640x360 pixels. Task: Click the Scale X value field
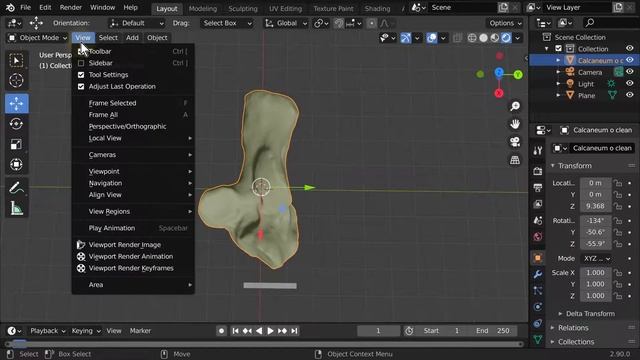(595, 273)
